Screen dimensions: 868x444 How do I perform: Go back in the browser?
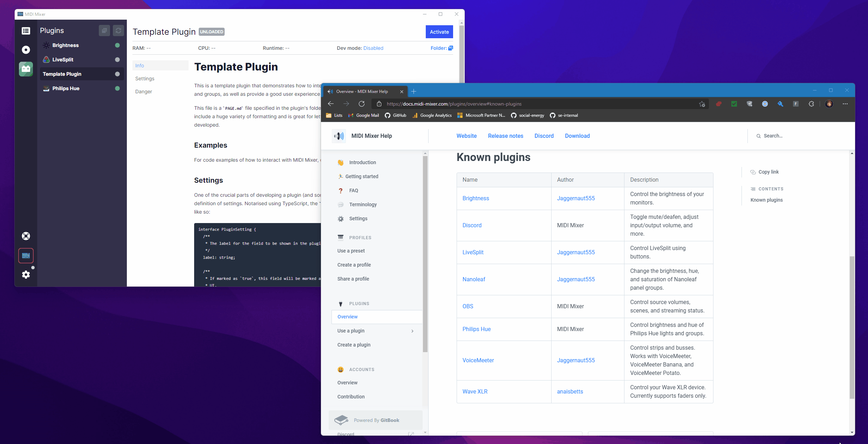point(331,104)
